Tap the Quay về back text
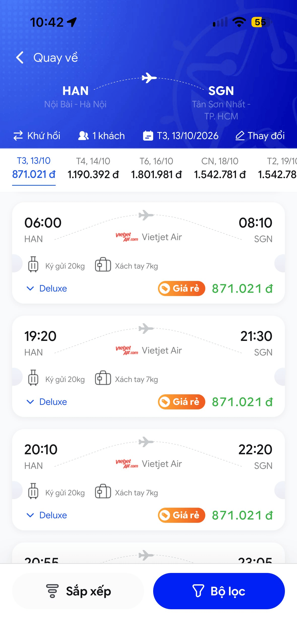297x644 pixels. (x=55, y=58)
